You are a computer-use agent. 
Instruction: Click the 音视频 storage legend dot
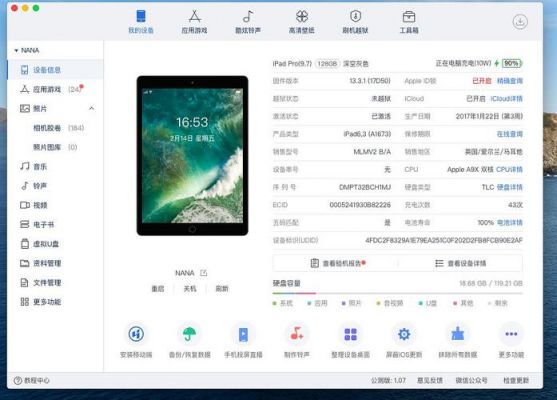378,303
